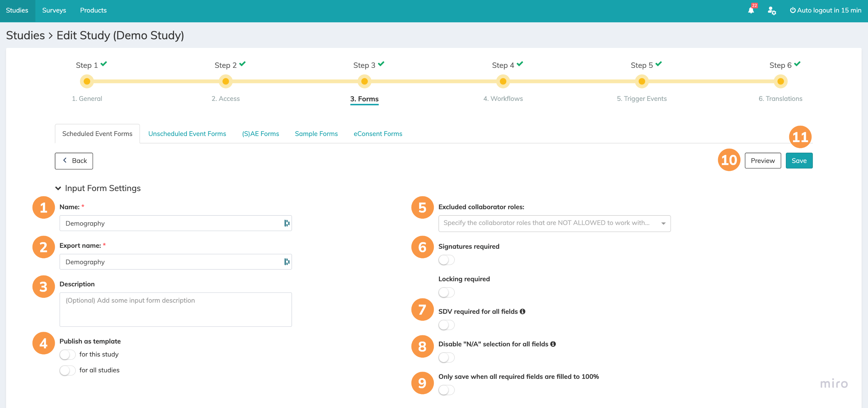Image resolution: width=868 pixels, height=408 pixels.
Task: Open the Surveys menu item
Action: tap(54, 10)
